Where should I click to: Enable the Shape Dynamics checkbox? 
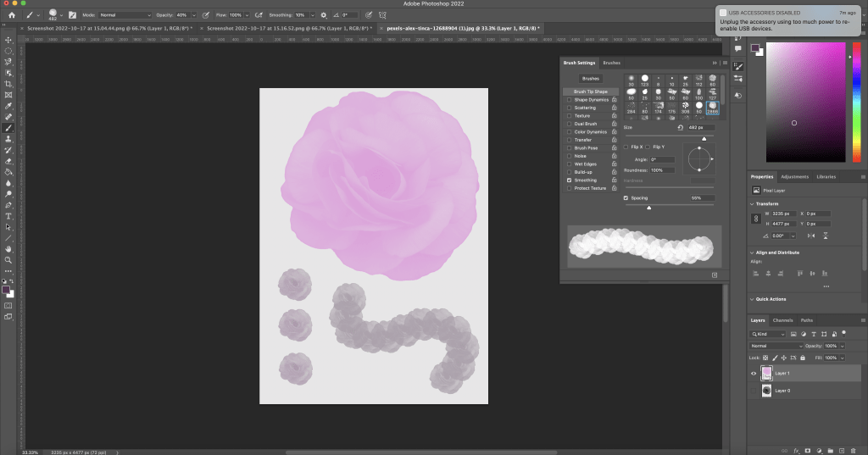click(x=569, y=100)
